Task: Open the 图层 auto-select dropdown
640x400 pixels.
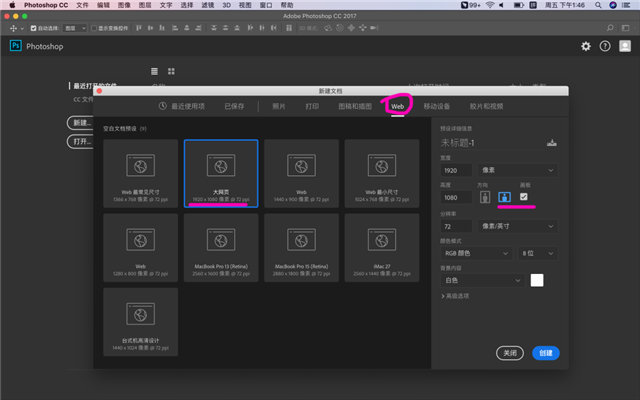Action: click(x=75, y=28)
